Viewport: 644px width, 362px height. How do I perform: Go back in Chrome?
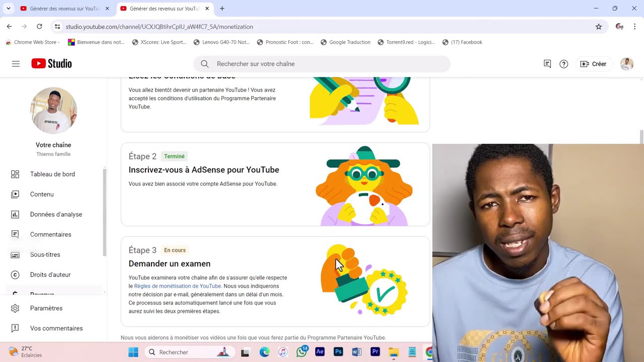pos(9,27)
